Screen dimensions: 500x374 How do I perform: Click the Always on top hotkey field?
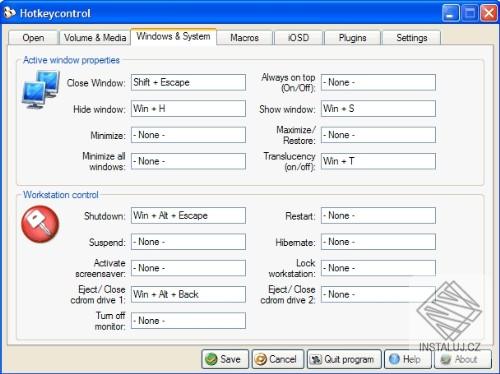click(x=378, y=82)
